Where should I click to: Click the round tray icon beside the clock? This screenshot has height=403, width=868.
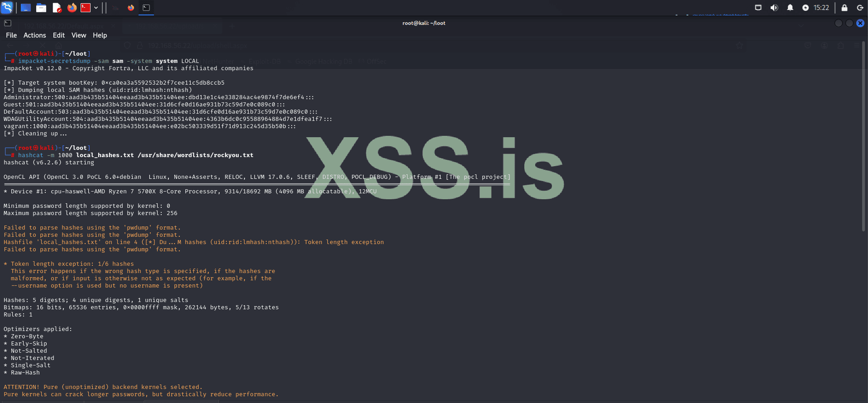806,8
